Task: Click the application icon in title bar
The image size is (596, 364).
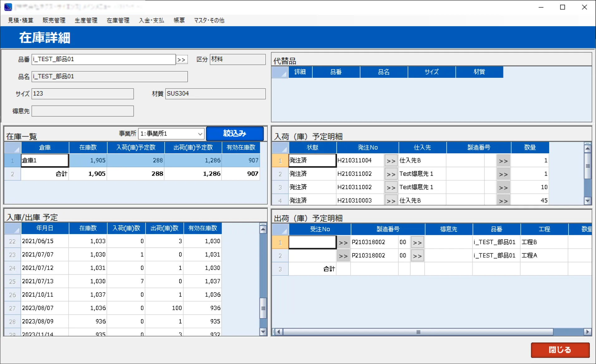Action: [x=8, y=7]
